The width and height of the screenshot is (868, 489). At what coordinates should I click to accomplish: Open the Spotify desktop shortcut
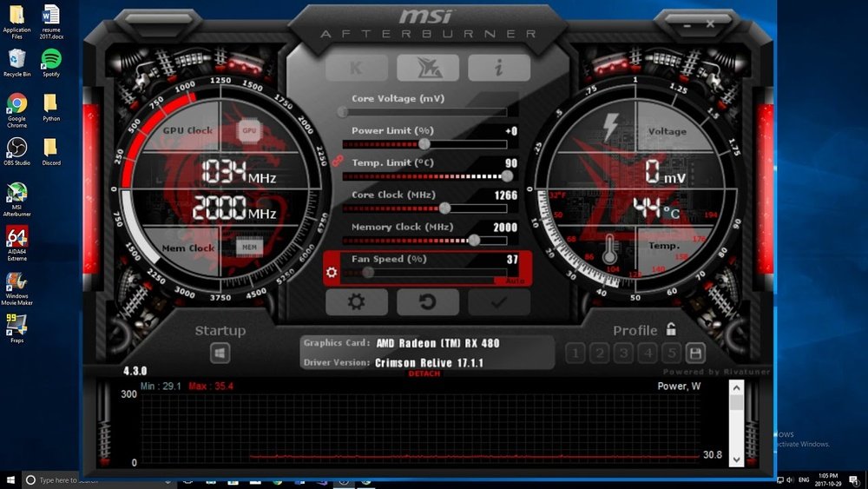tap(51, 61)
